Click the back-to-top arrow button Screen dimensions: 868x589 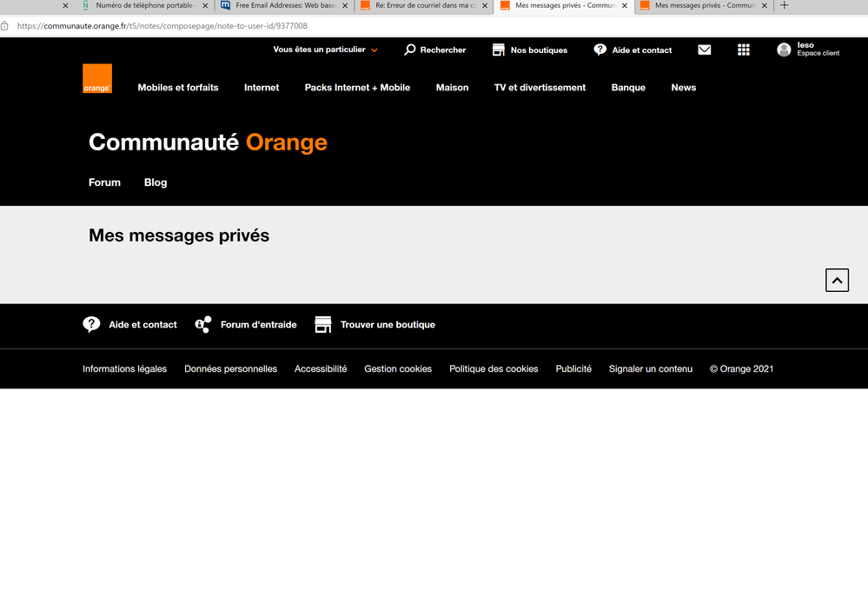coord(837,280)
